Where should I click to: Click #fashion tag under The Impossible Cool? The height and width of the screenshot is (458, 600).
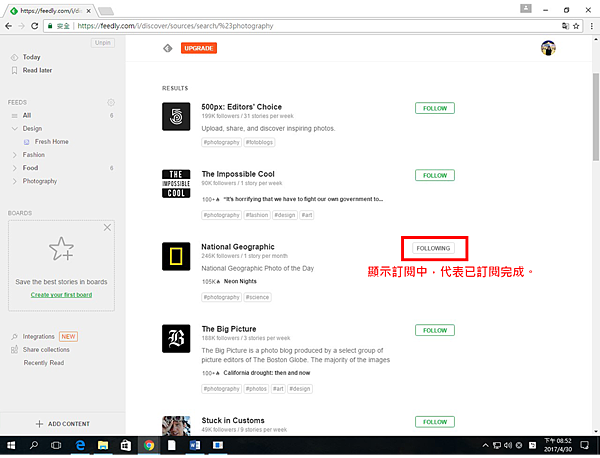pos(257,215)
